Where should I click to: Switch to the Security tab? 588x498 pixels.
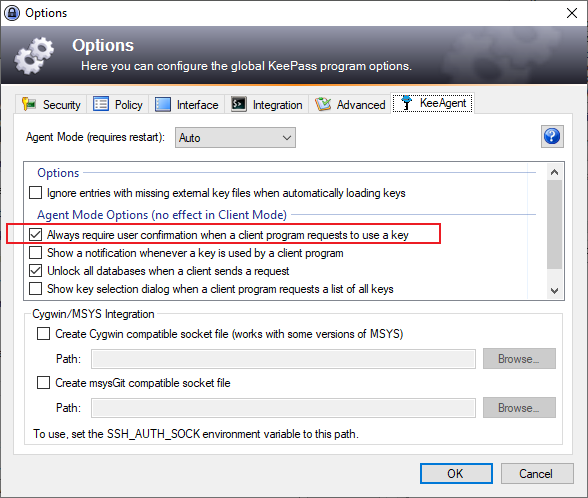coord(51,104)
